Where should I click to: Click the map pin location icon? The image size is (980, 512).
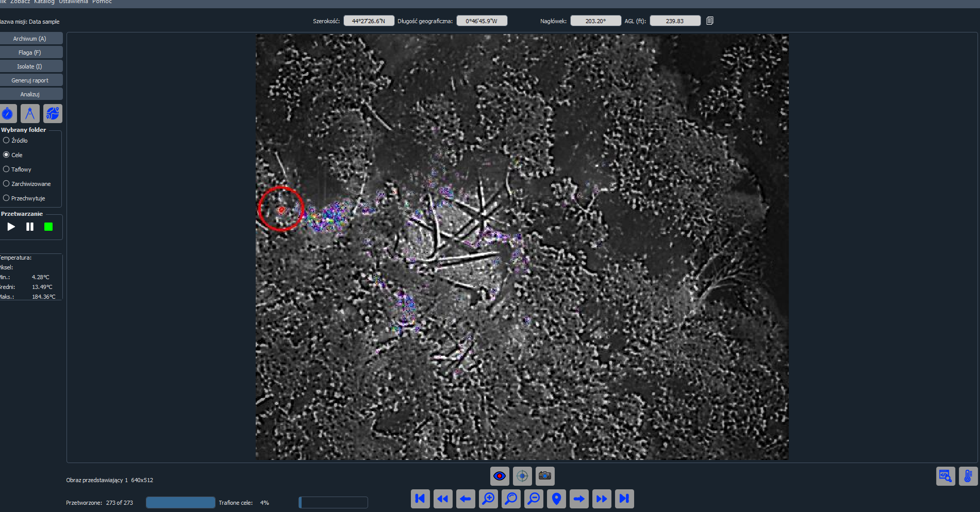(x=556, y=499)
